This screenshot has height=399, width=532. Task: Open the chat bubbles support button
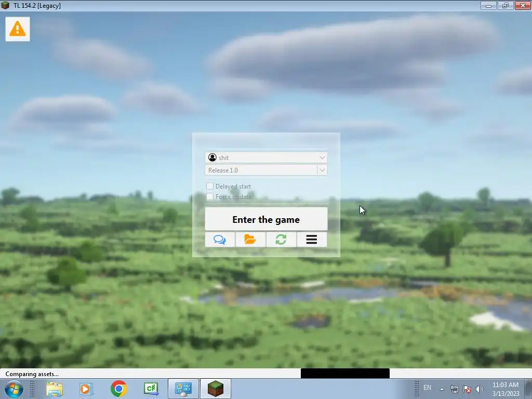pos(220,240)
